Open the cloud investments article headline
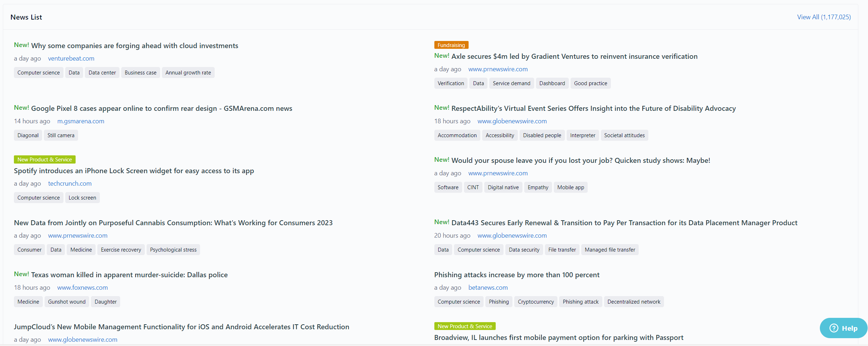The image size is (868, 346). coord(134,46)
